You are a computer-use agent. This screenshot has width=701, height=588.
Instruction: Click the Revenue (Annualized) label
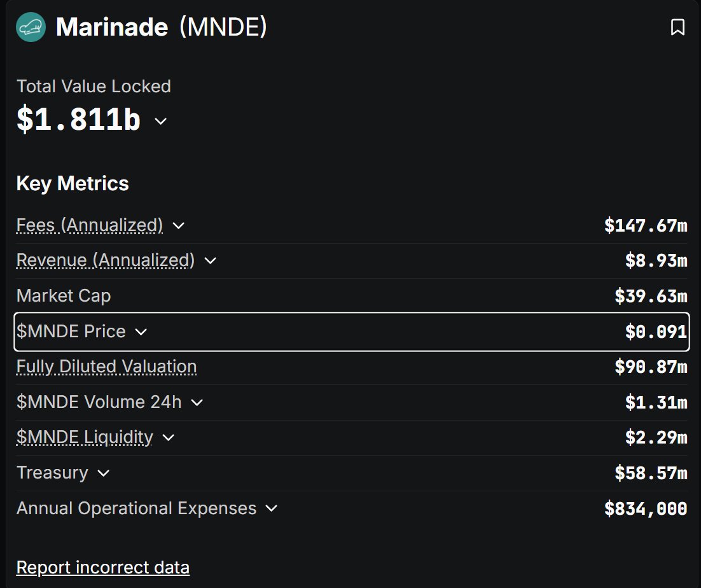106,260
